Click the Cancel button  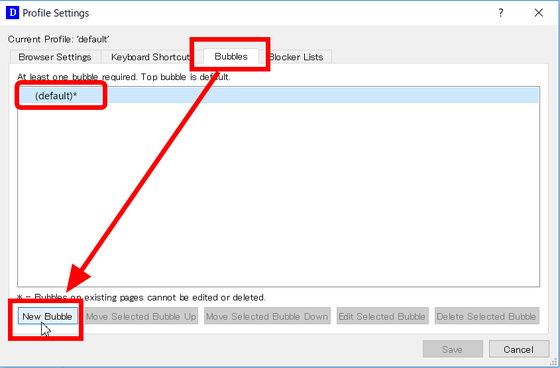(519, 349)
